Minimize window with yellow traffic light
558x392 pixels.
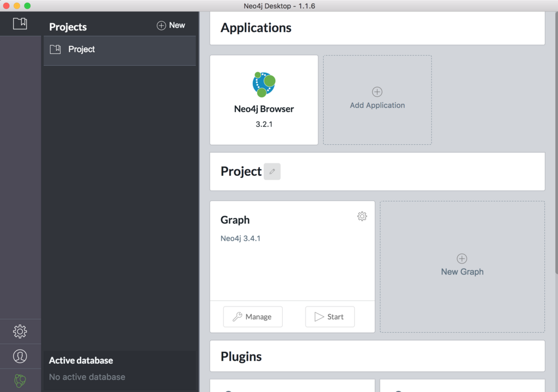[17, 5]
